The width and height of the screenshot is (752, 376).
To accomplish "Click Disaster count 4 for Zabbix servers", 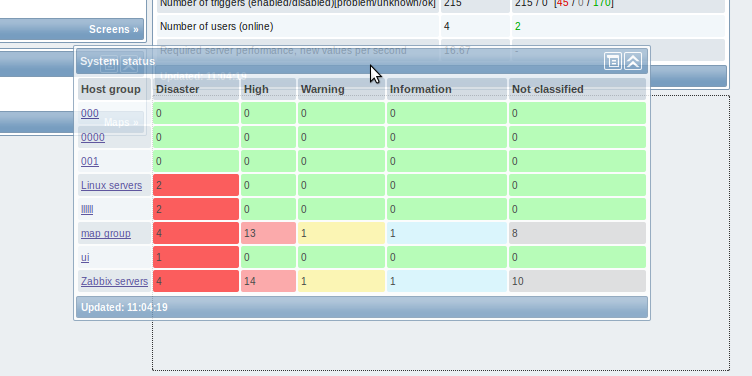I will 196,281.
